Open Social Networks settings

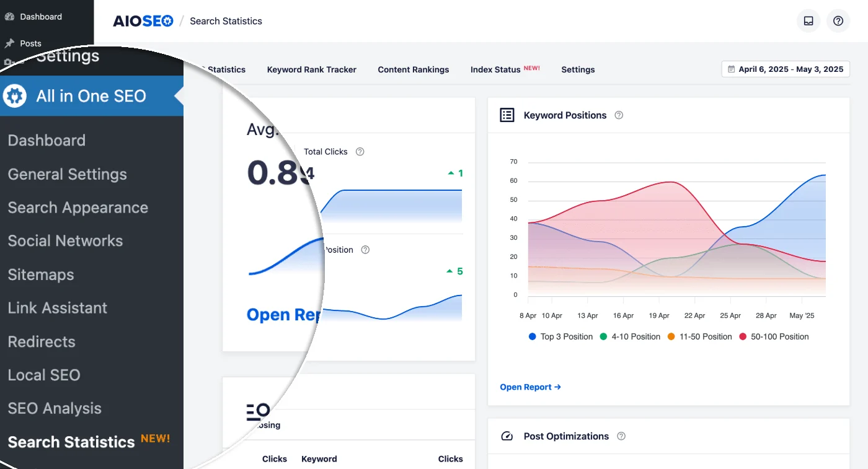pyautogui.click(x=66, y=241)
